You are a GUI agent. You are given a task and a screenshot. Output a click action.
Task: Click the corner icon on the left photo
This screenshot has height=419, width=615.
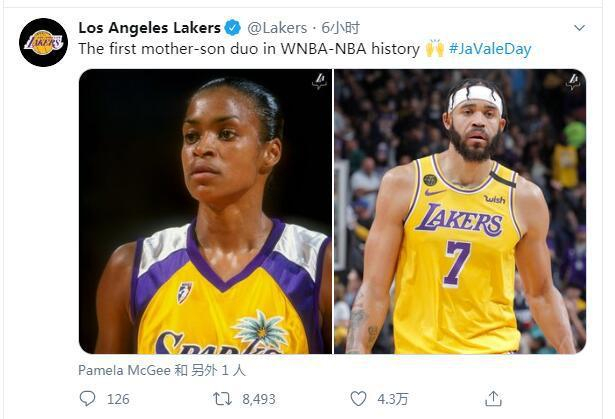[319, 82]
